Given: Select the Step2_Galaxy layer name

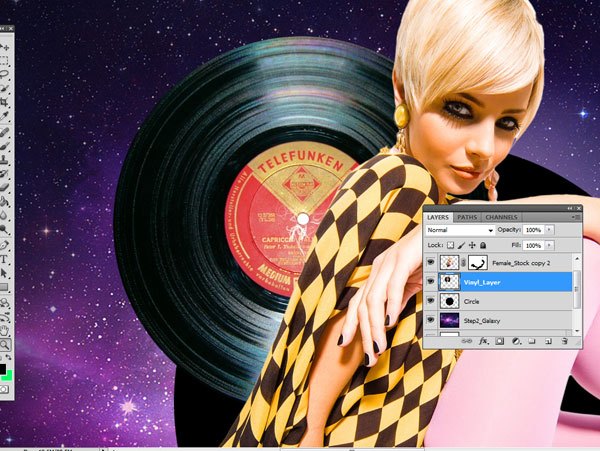Looking at the screenshot, I should click(x=482, y=321).
